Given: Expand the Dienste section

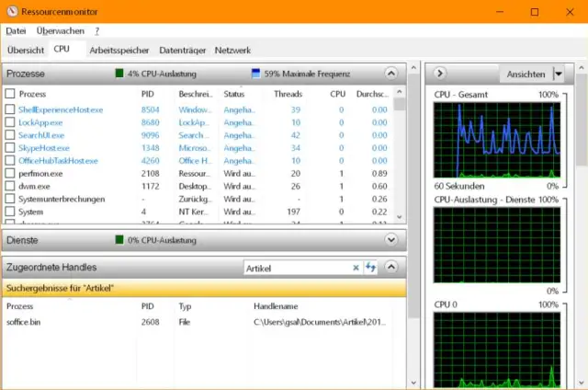Looking at the screenshot, I should point(390,239).
